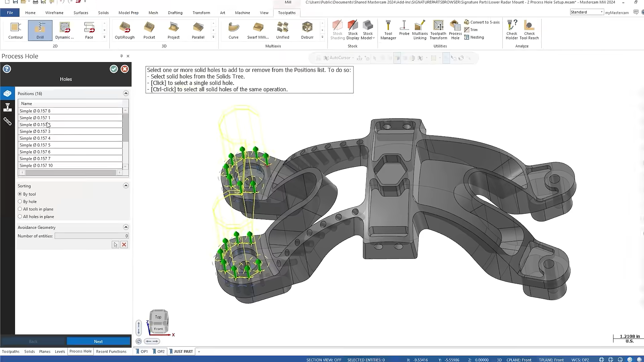Viewport: 644px width, 362px height.
Task: Collapse the Positions section
Action: click(126, 93)
